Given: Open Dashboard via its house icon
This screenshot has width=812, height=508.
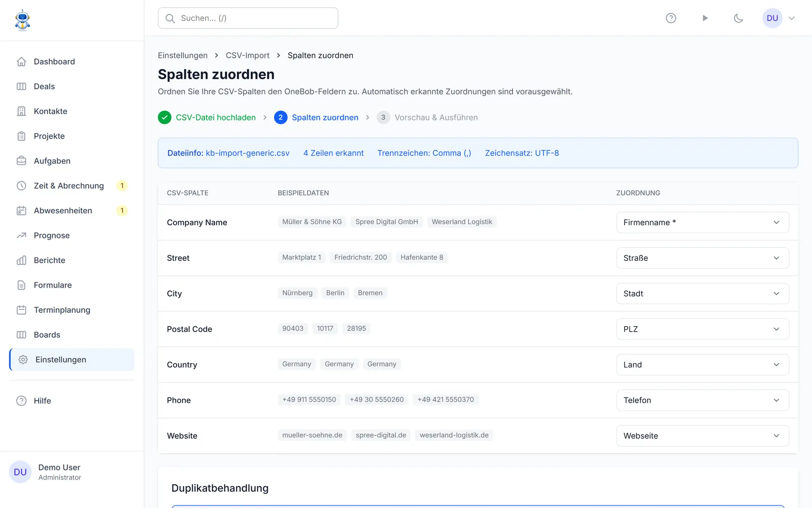Looking at the screenshot, I should point(21,61).
